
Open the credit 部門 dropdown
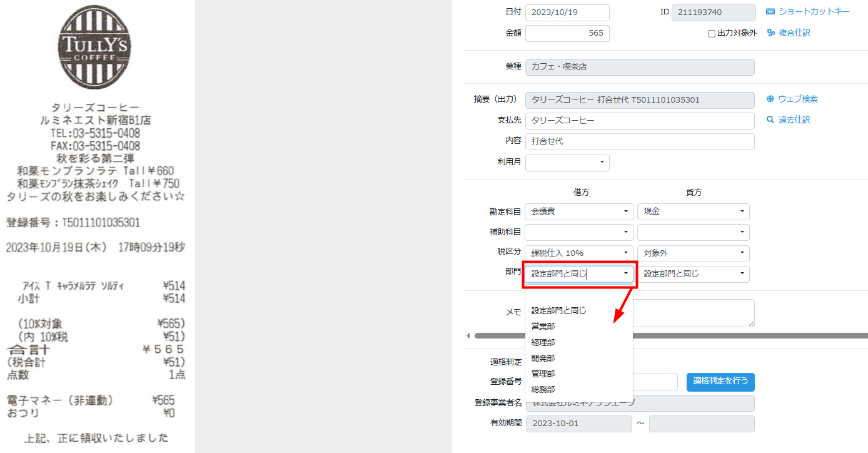pyautogui.click(x=694, y=274)
